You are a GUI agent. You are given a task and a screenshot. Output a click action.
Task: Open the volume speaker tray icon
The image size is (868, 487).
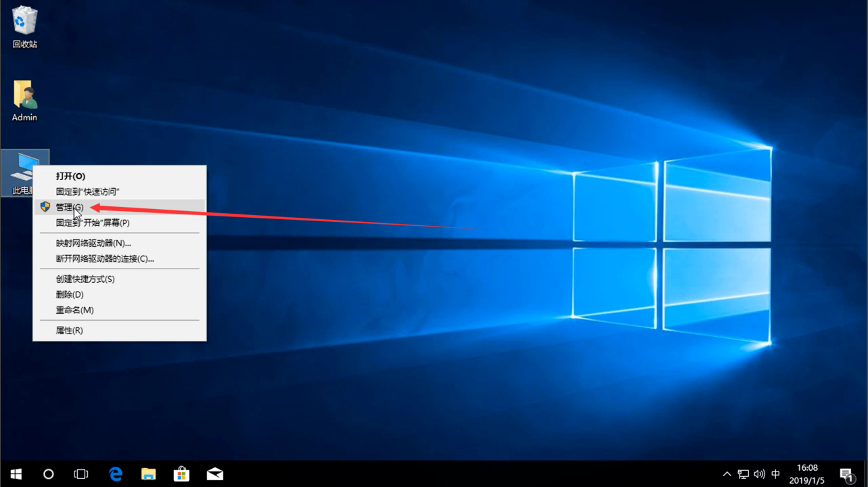point(759,474)
